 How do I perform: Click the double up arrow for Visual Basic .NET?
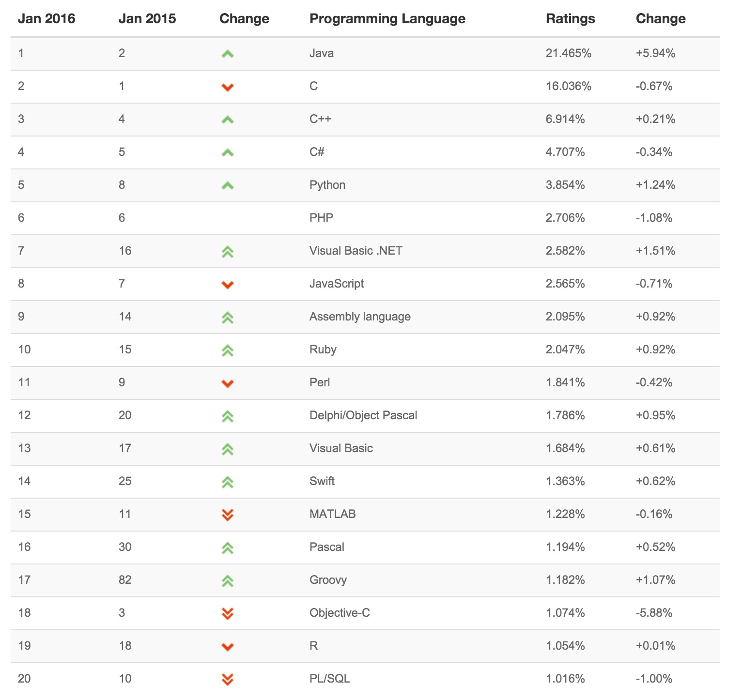pos(227,252)
